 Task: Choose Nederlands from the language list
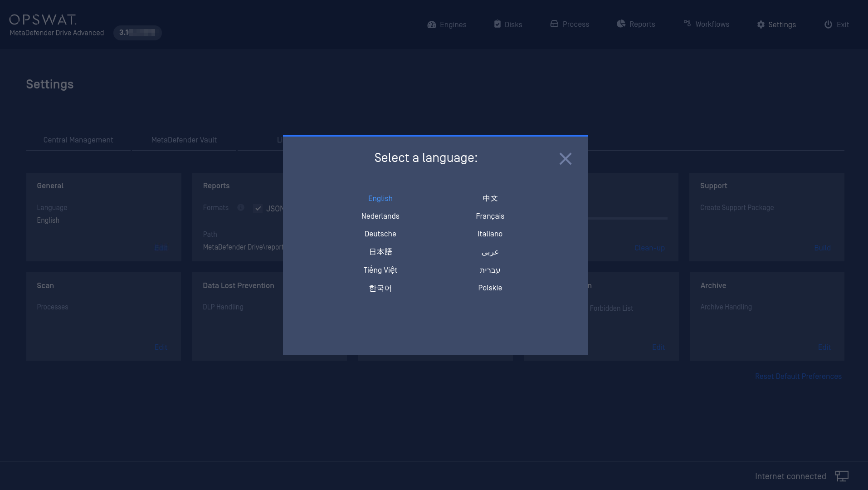click(x=380, y=216)
